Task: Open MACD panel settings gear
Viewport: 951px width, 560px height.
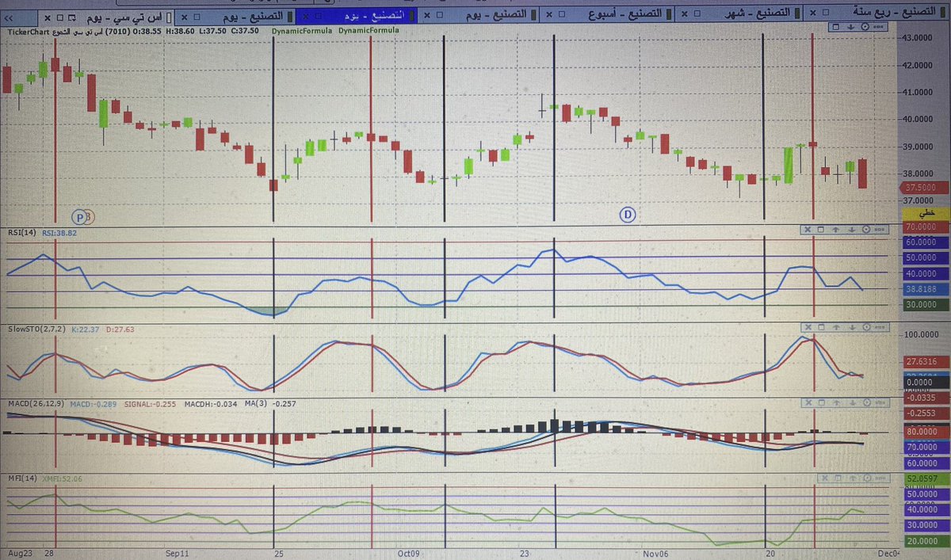Action: [x=867, y=402]
